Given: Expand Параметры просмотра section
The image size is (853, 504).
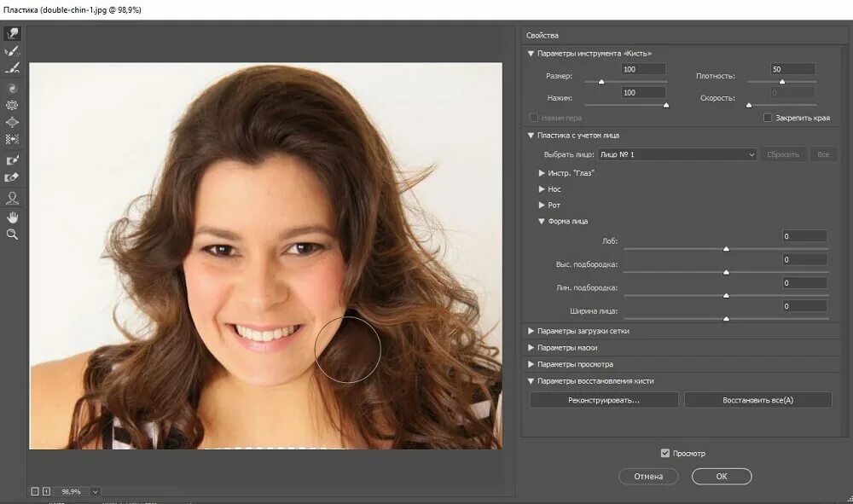Looking at the screenshot, I should [x=531, y=364].
